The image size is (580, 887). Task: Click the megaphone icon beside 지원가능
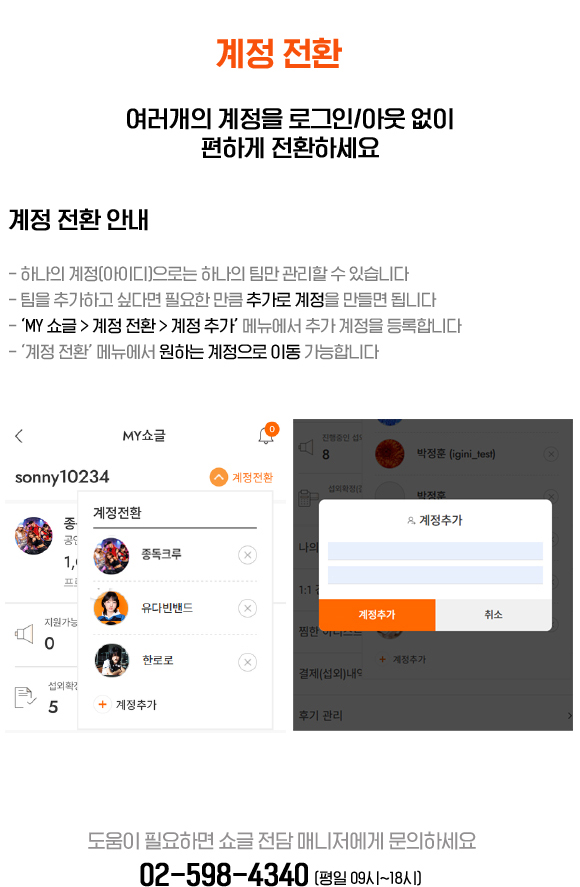coord(24,634)
